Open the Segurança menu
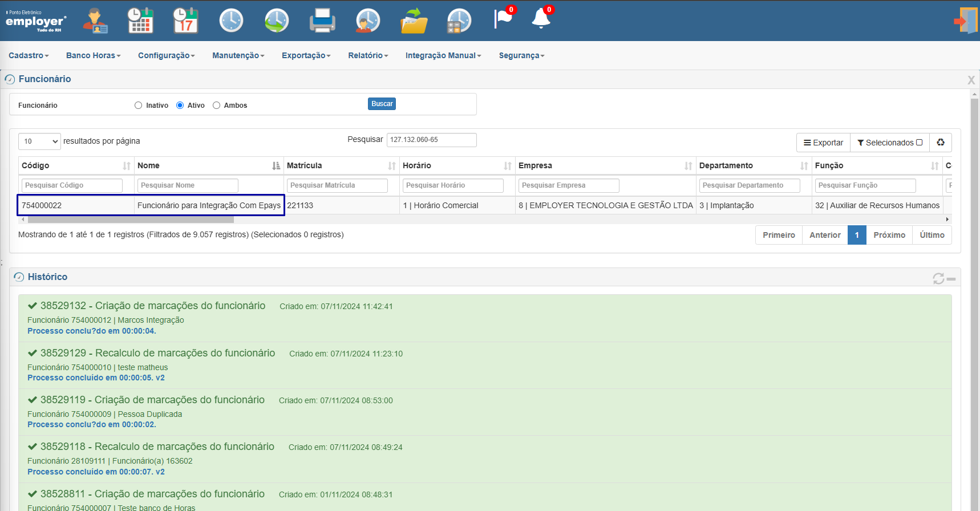Image resolution: width=980 pixels, height=511 pixels. coord(521,55)
